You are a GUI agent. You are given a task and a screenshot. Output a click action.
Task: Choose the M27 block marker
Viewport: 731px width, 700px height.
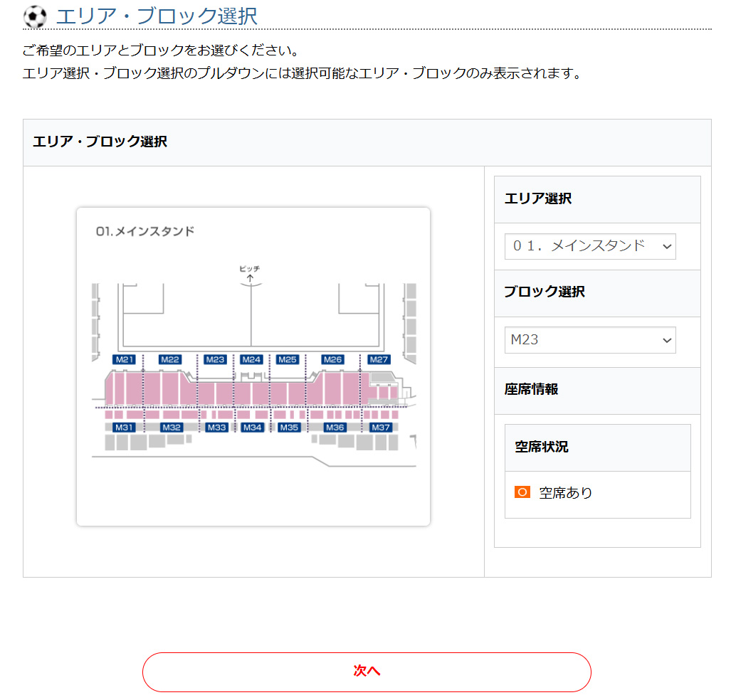[x=379, y=360]
